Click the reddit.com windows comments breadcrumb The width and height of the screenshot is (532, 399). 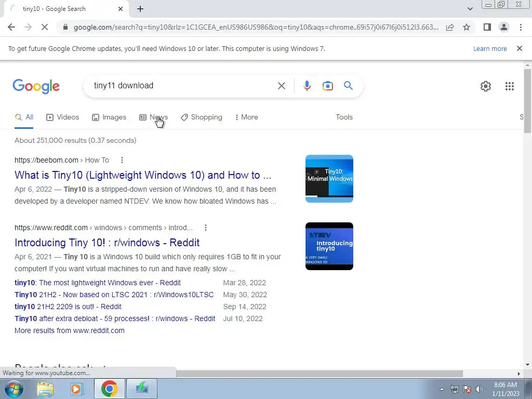click(x=103, y=228)
